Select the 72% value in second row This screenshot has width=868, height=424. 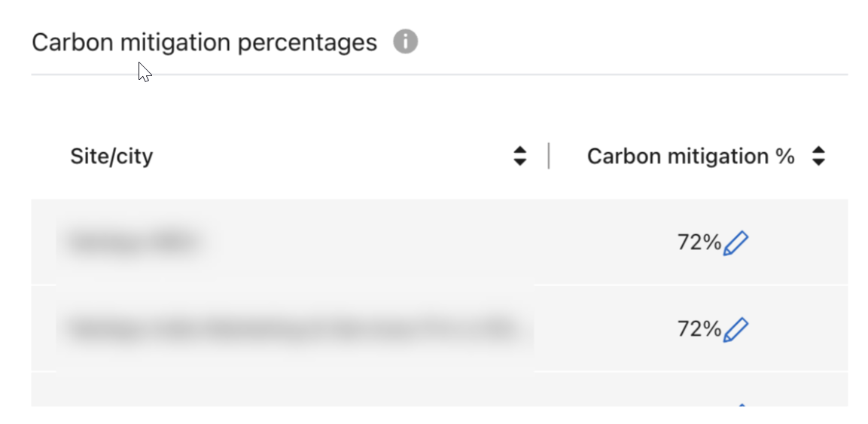[x=699, y=328]
